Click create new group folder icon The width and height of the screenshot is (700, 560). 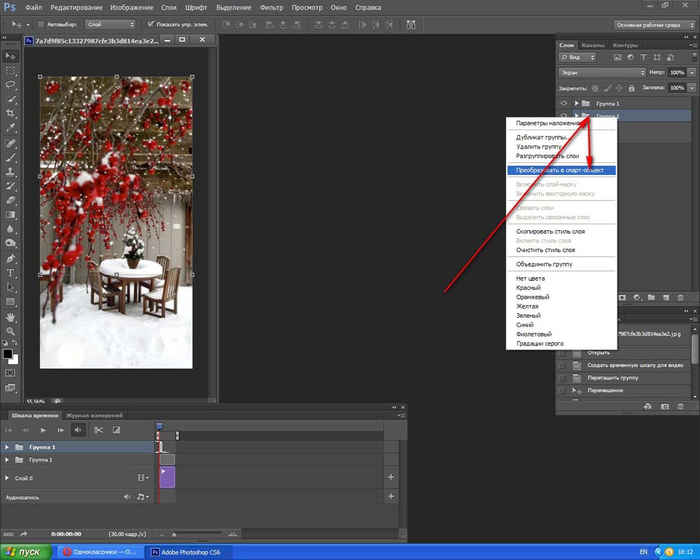tap(651, 297)
